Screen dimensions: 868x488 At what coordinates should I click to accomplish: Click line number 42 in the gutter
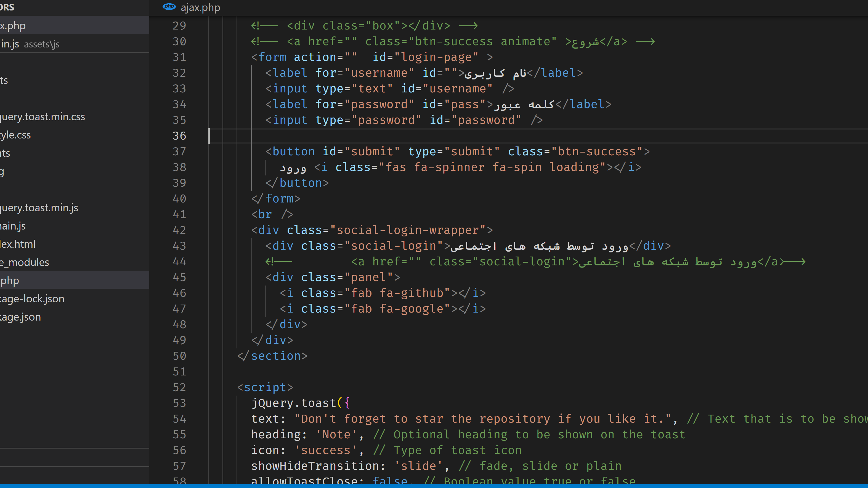[179, 230]
